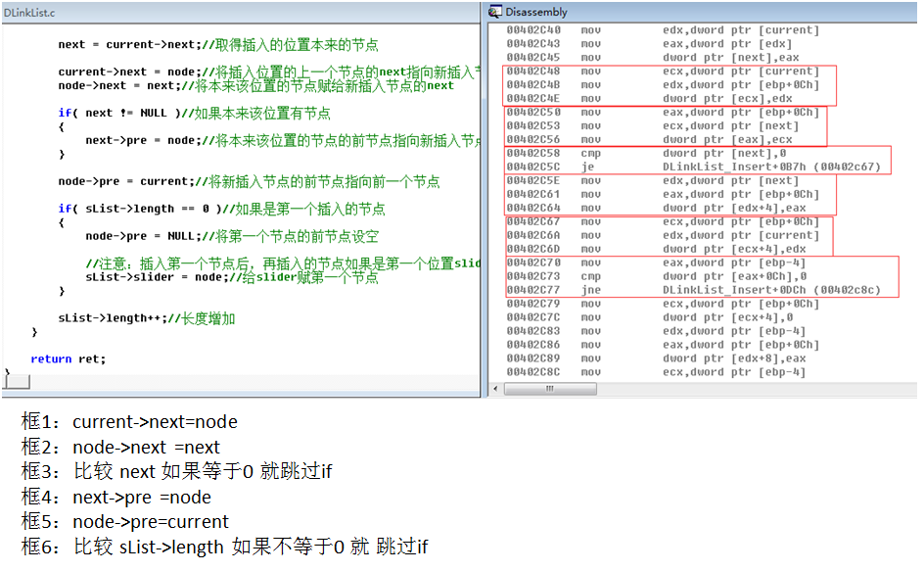The width and height of the screenshot is (924, 572).
Task: Click the 'return ret;' statement
Action: (68, 359)
